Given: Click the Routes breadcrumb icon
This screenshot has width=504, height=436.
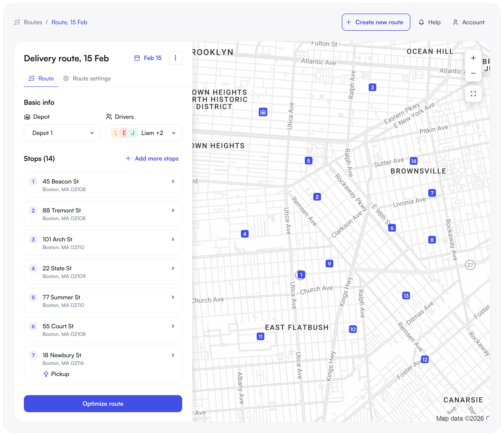Looking at the screenshot, I should click(17, 22).
